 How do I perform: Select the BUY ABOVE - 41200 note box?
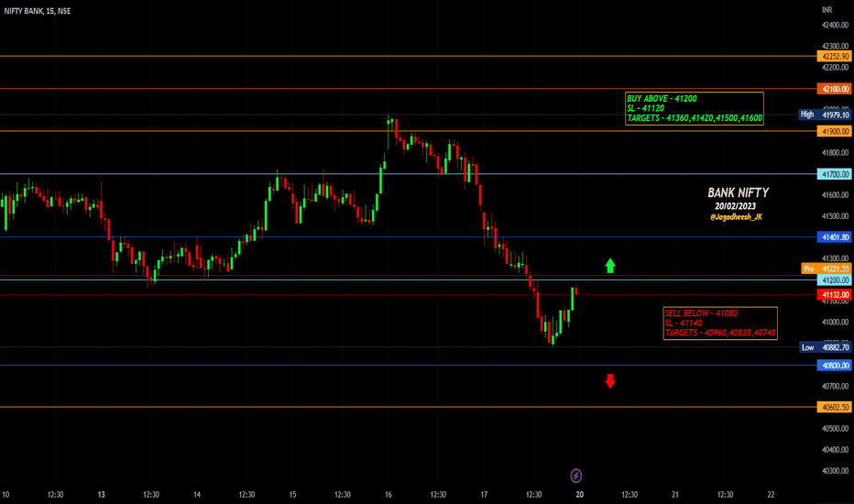(x=695, y=108)
